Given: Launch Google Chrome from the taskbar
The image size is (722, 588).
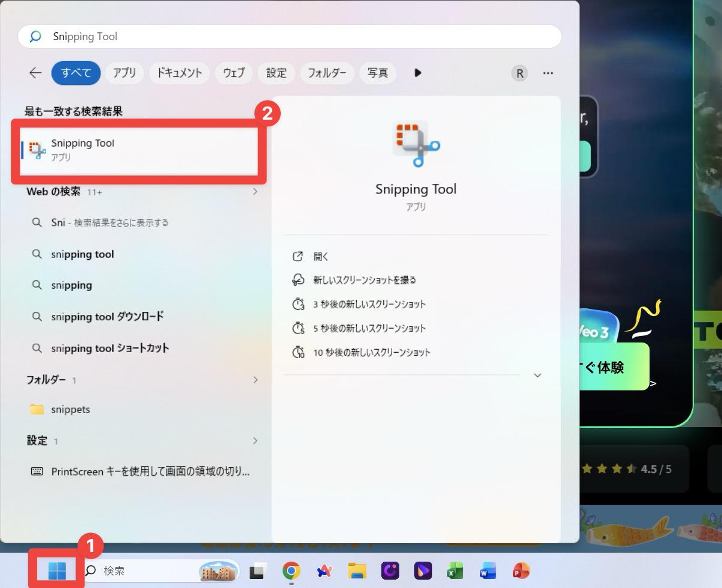Looking at the screenshot, I should 292,571.
